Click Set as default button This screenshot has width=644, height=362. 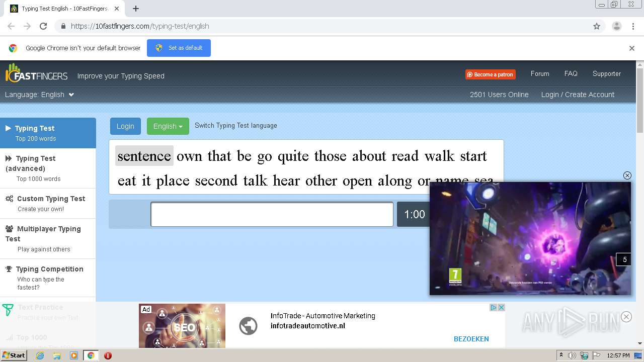click(x=179, y=48)
